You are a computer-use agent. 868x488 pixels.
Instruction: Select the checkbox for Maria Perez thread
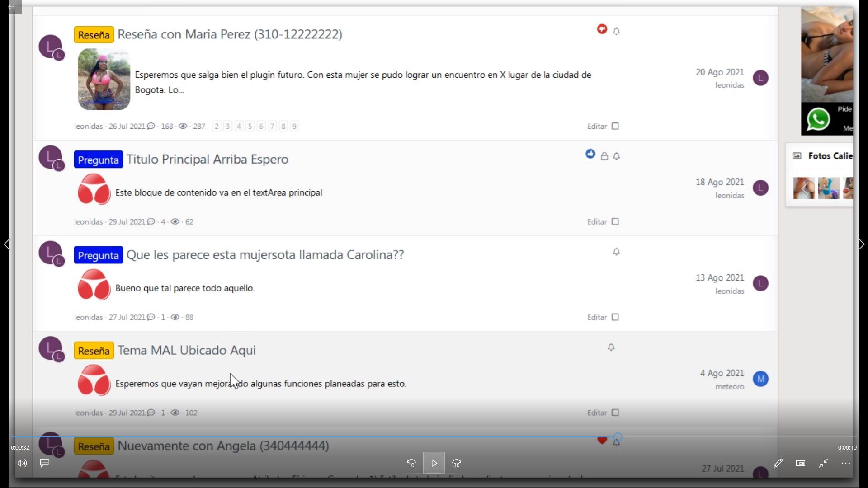point(615,126)
